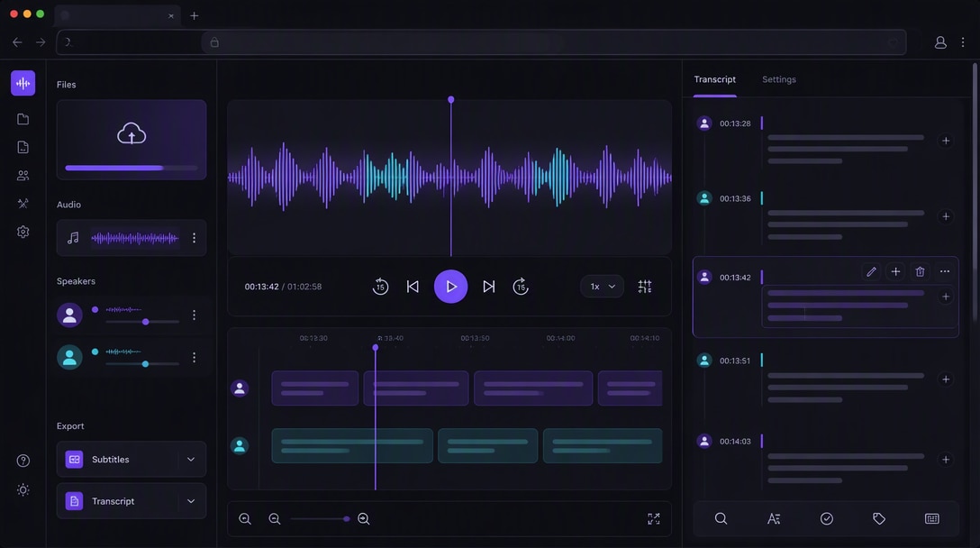Click the Transcript export document icon

(x=75, y=501)
